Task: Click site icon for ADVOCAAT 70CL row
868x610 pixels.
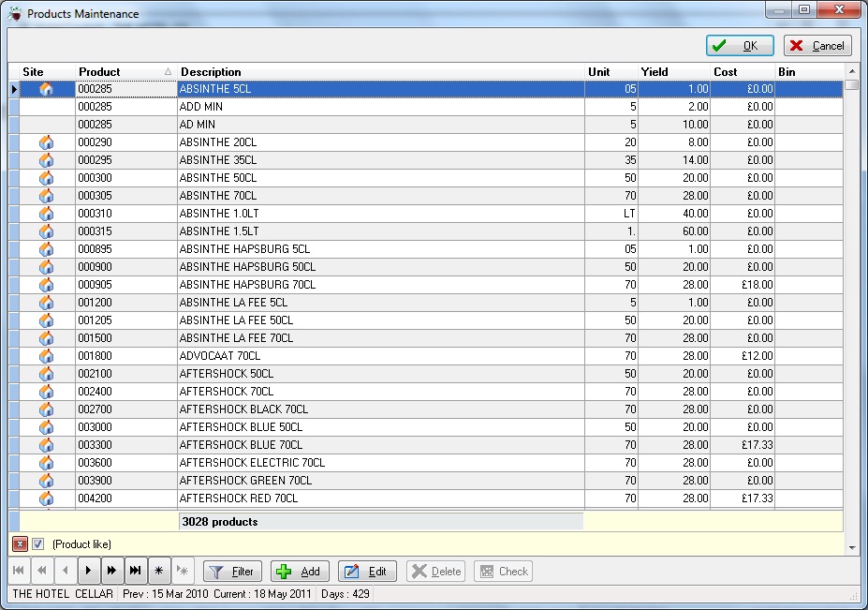Action: pyautogui.click(x=47, y=356)
